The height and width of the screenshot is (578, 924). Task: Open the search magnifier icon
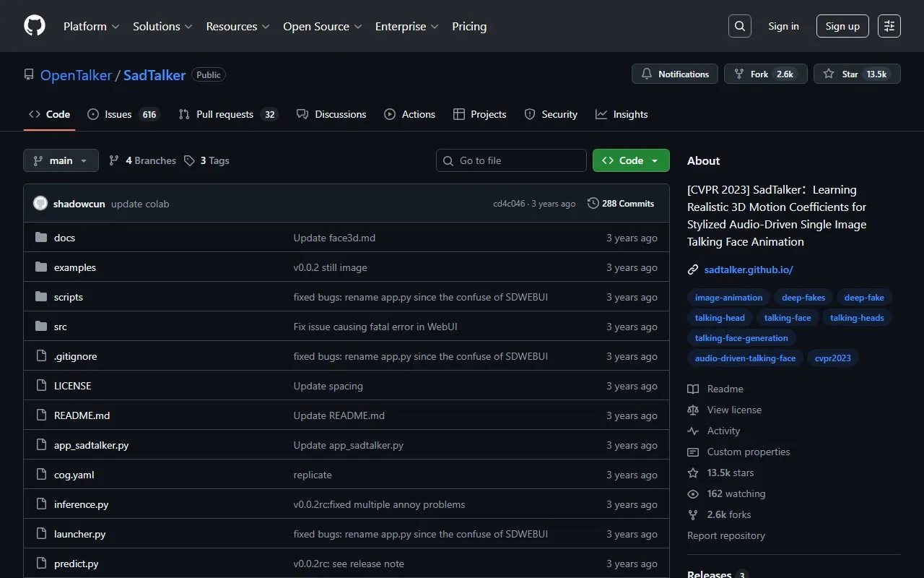739,26
